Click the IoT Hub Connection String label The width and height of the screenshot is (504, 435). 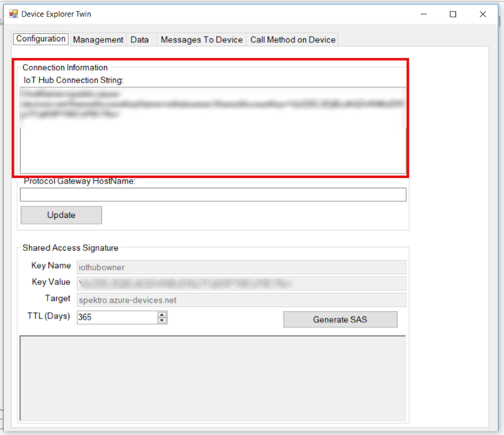[73, 80]
